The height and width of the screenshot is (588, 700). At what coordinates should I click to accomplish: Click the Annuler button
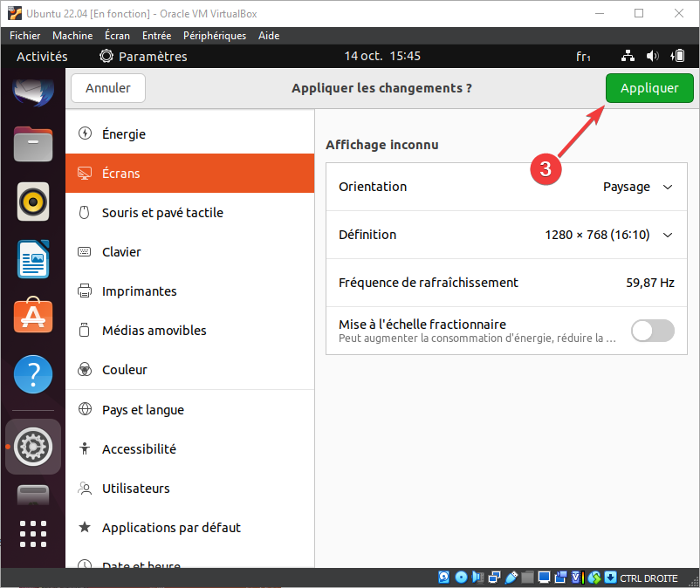[x=108, y=88]
